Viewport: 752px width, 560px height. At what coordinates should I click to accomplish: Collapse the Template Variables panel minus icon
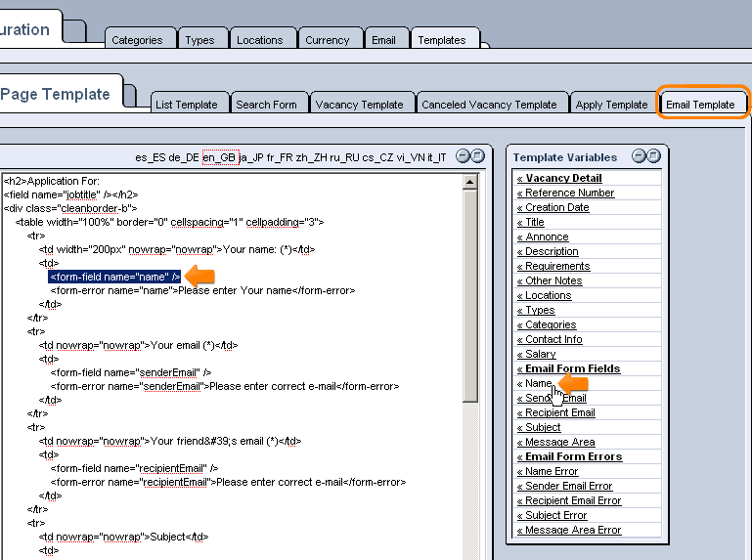[x=639, y=156]
